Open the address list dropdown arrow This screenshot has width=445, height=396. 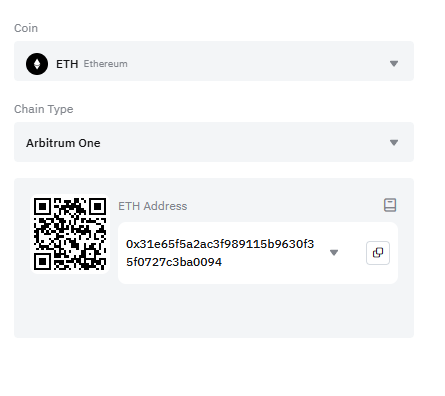(334, 253)
